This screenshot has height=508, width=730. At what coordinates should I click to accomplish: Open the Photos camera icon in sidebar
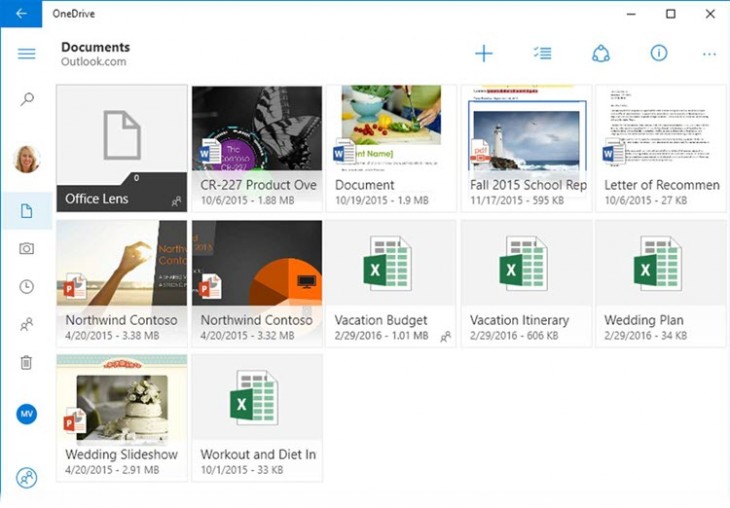coord(27,248)
